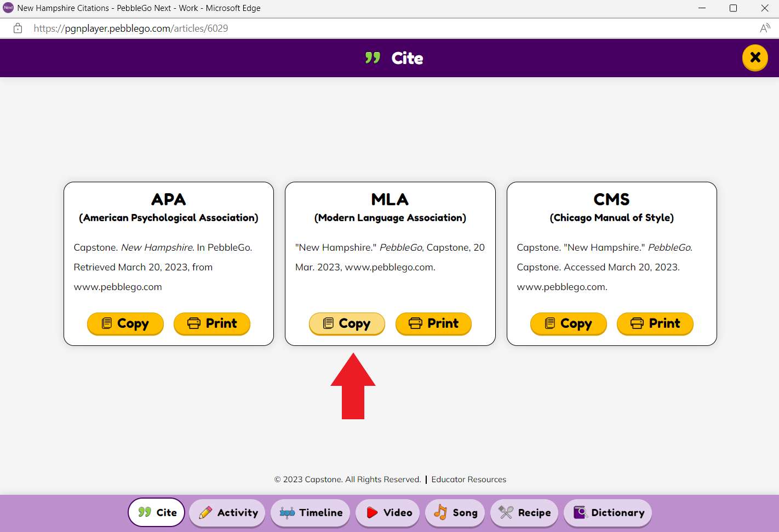
Task: Click the APA heading
Action: pyautogui.click(x=169, y=199)
